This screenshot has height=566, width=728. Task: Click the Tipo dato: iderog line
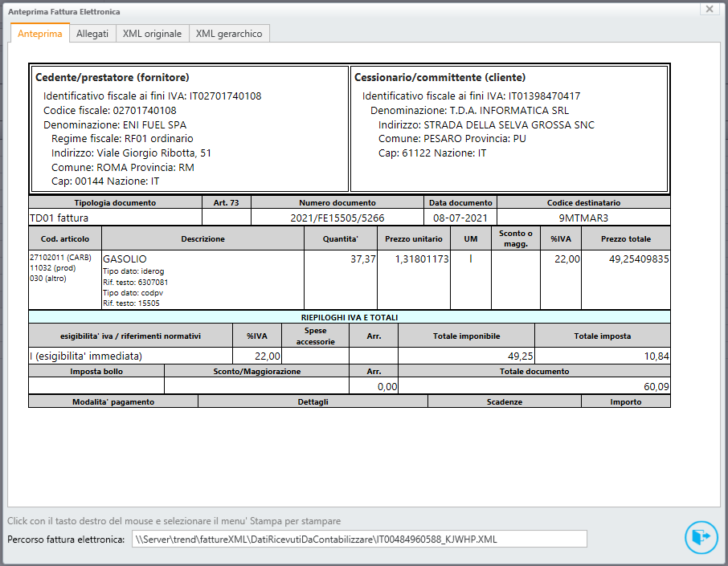pyautogui.click(x=133, y=271)
